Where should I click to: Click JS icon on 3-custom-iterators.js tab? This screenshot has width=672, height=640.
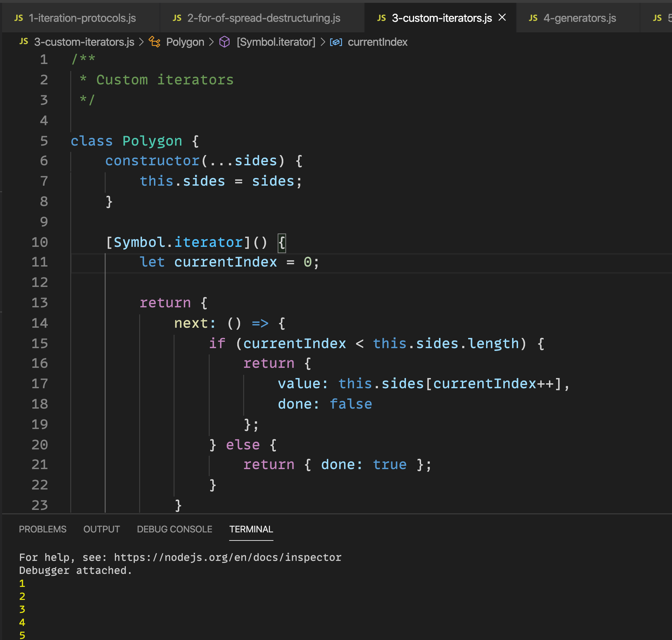click(x=382, y=18)
